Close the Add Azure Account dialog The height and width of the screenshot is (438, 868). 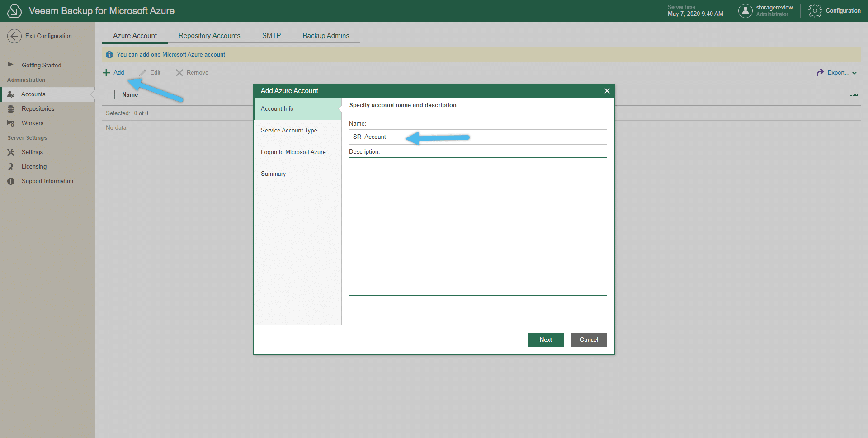coord(607,91)
